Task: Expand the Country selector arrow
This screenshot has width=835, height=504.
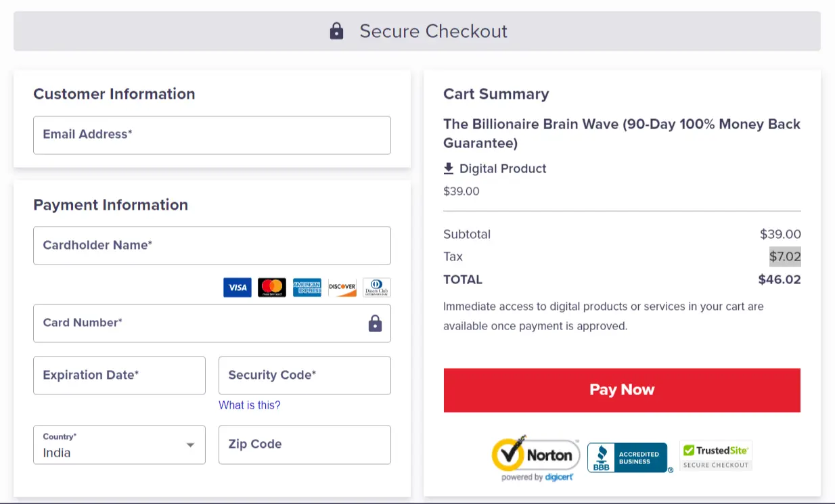Action: click(190, 444)
